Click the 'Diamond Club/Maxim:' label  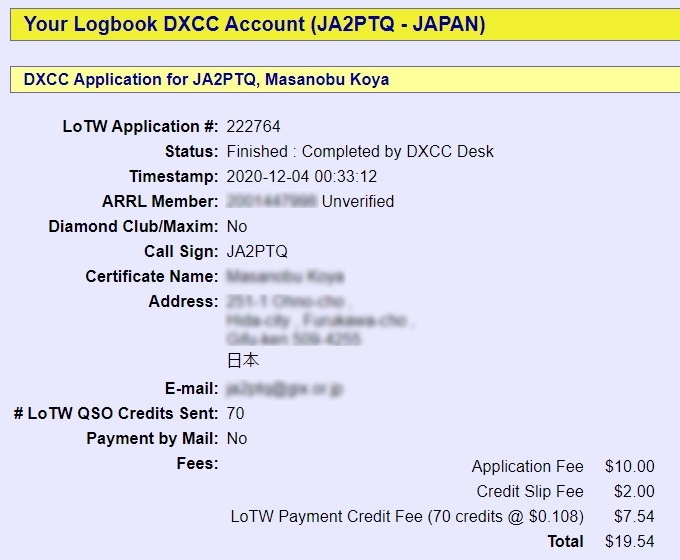pos(133,226)
